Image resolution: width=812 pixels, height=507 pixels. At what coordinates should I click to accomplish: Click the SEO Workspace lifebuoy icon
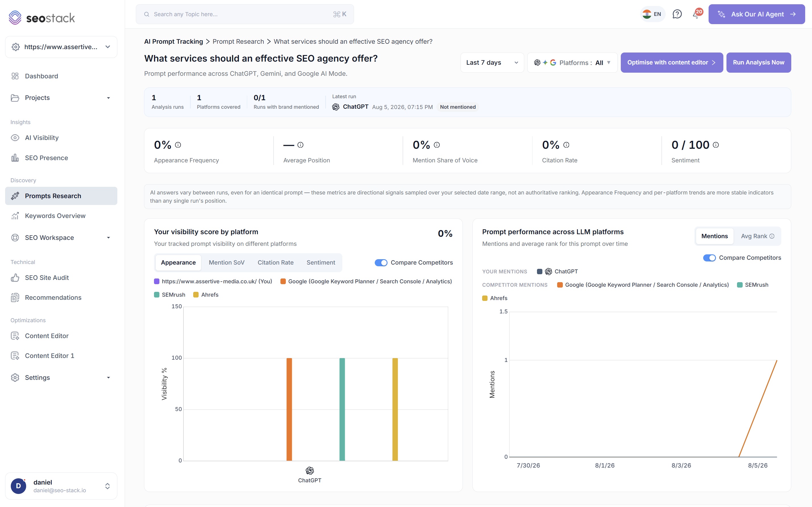15,237
